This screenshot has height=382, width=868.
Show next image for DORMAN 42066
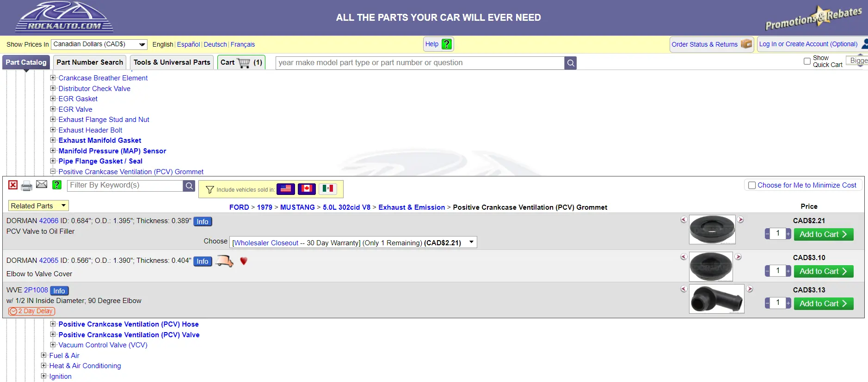tap(740, 220)
